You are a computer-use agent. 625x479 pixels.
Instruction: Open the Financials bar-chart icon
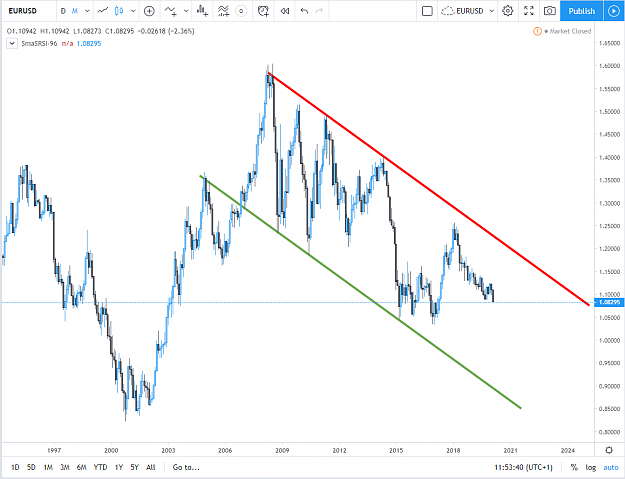pos(202,11)
